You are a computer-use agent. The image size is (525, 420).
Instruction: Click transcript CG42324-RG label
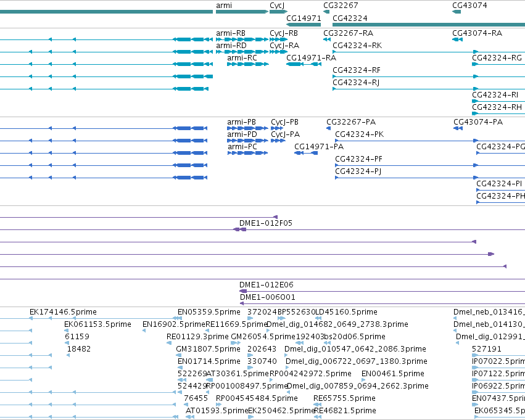pyautogui.click(x=497, y=58)
